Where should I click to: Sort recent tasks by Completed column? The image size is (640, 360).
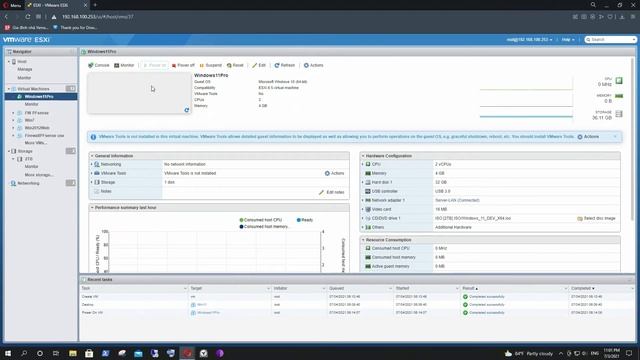582,289
